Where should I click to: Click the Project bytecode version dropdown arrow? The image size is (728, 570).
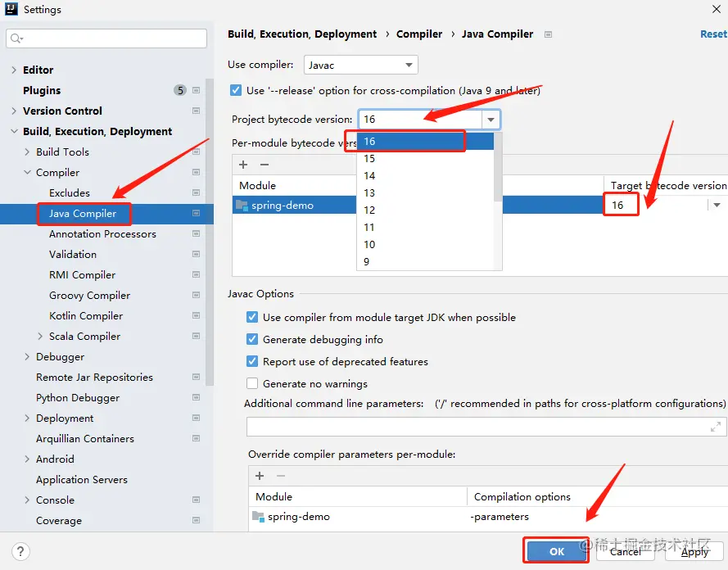tap(491, 120)
